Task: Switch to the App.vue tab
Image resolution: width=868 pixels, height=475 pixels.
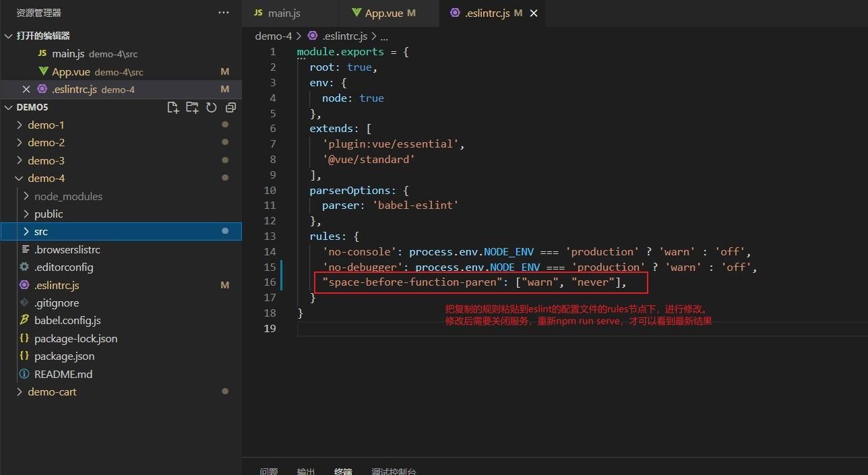Action: coord(383,13)
